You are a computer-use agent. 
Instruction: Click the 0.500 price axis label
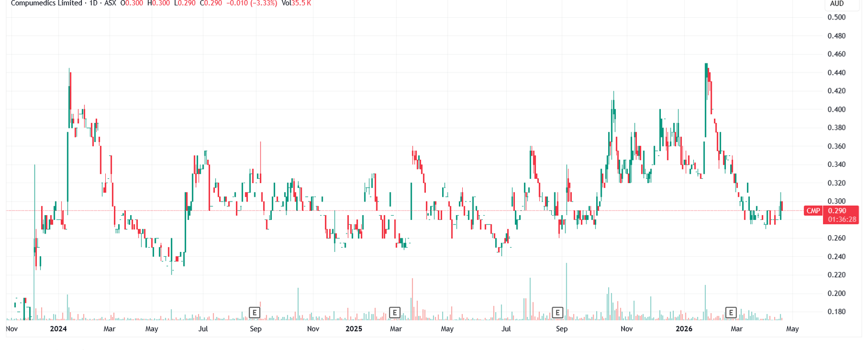tap(837, 17)
